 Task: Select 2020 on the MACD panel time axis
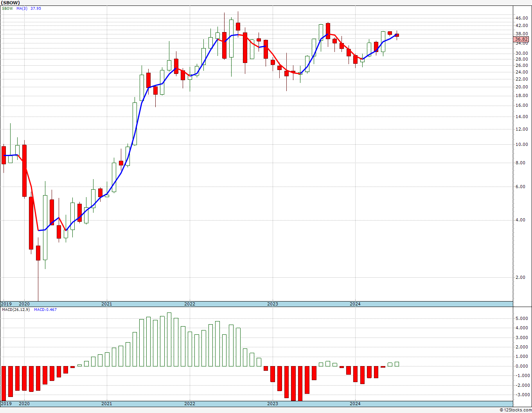[x=24, y=404]
